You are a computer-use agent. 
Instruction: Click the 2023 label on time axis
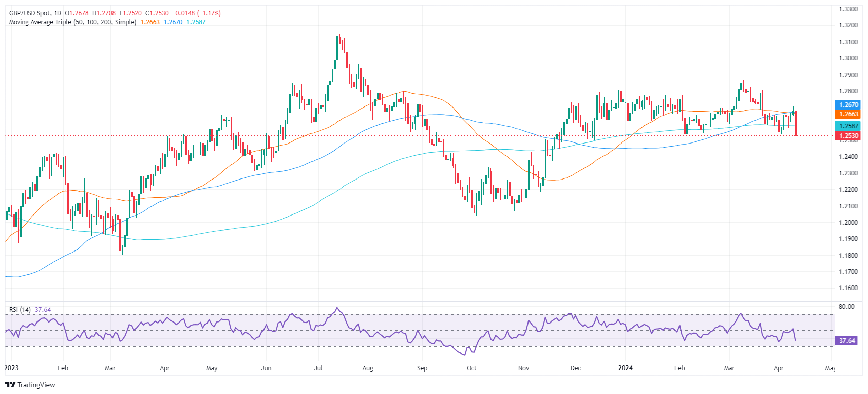pyautogui.click(x=12, y=368)
